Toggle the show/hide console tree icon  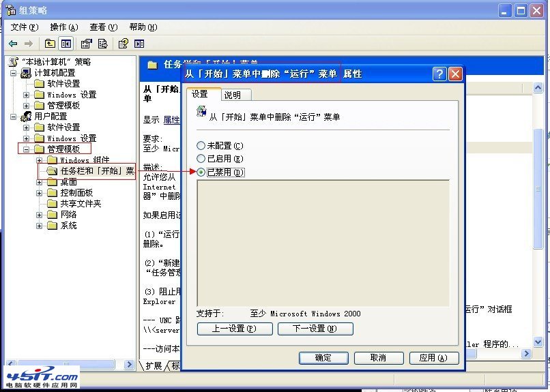coord(66,44)
